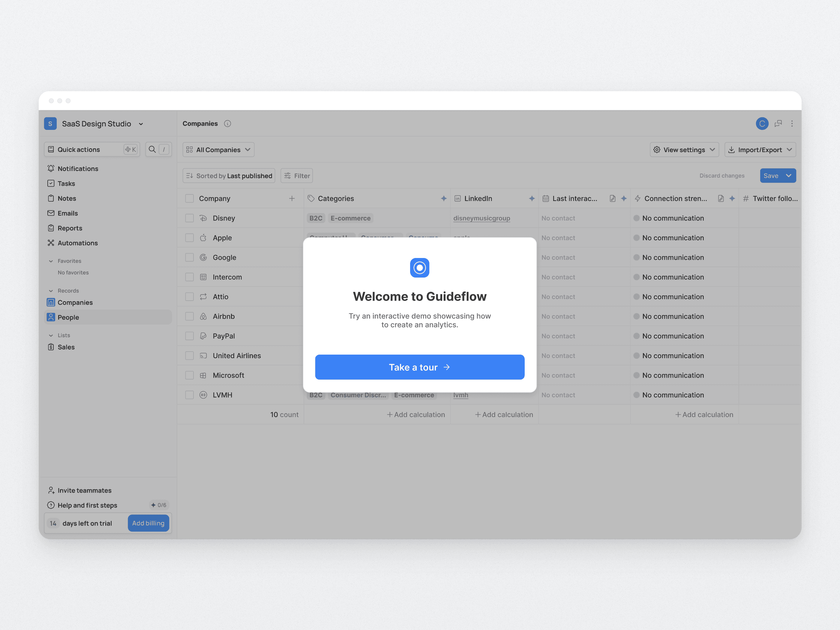Click the sparkle icon in Last interaction header

click(x=623, y=199)
